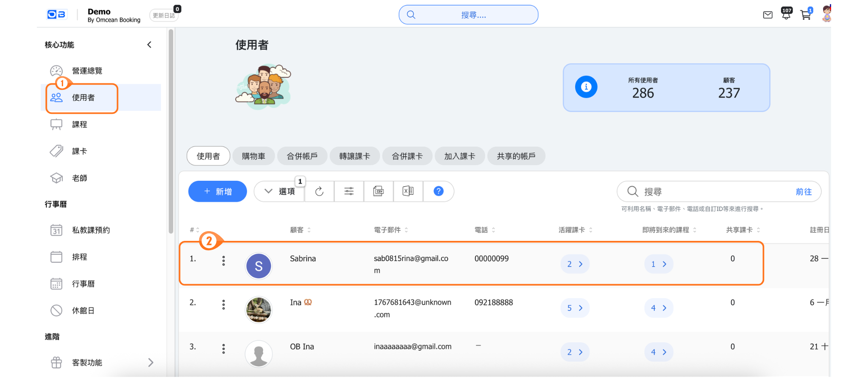This screenshot has width=868, height=381.
Task: Open the filter settings sliders icon
Action: coord(349,191)
